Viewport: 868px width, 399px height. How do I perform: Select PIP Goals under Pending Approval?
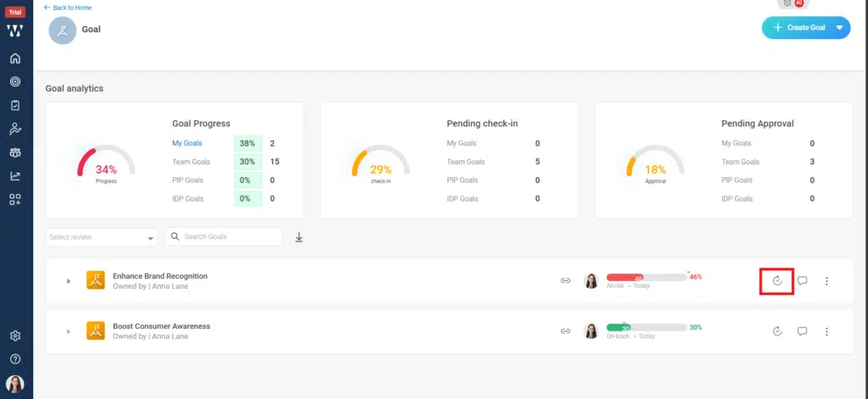pos(737,180)
